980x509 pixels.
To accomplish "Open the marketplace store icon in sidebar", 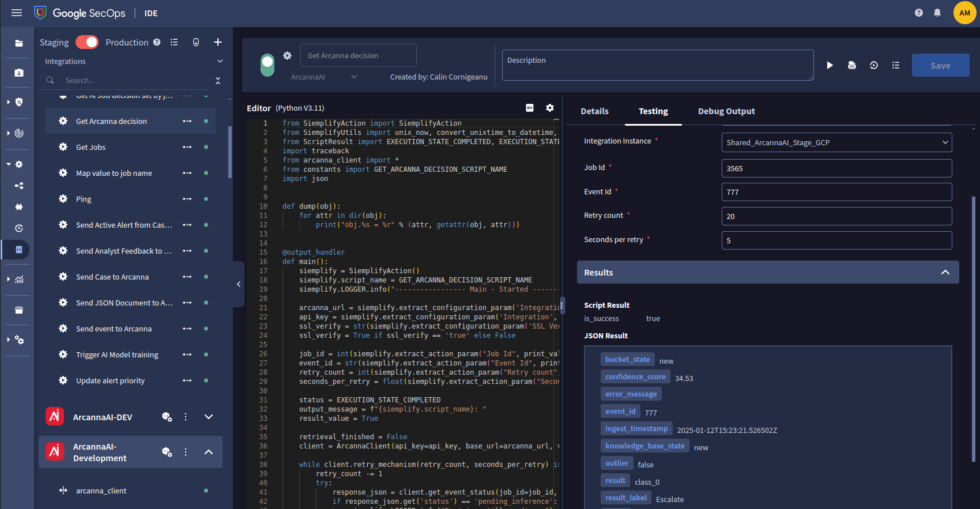I will [x=19, y=310].
